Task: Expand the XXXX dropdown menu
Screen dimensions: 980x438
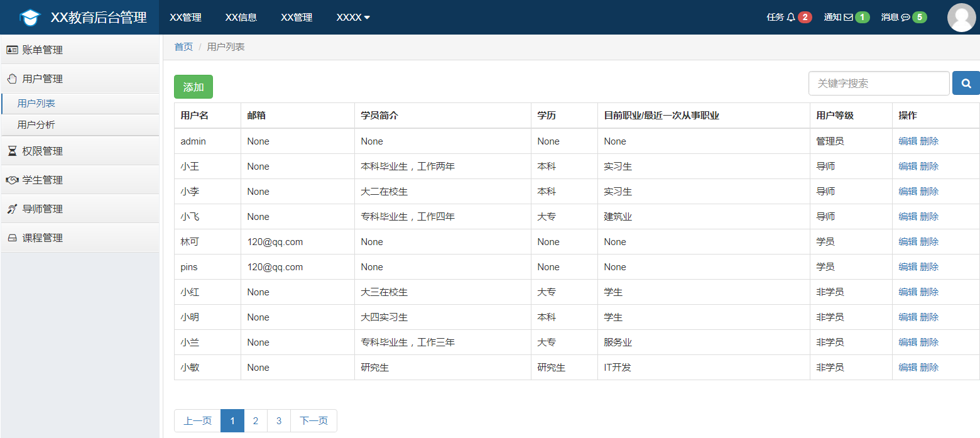Action: coord(353,18)
